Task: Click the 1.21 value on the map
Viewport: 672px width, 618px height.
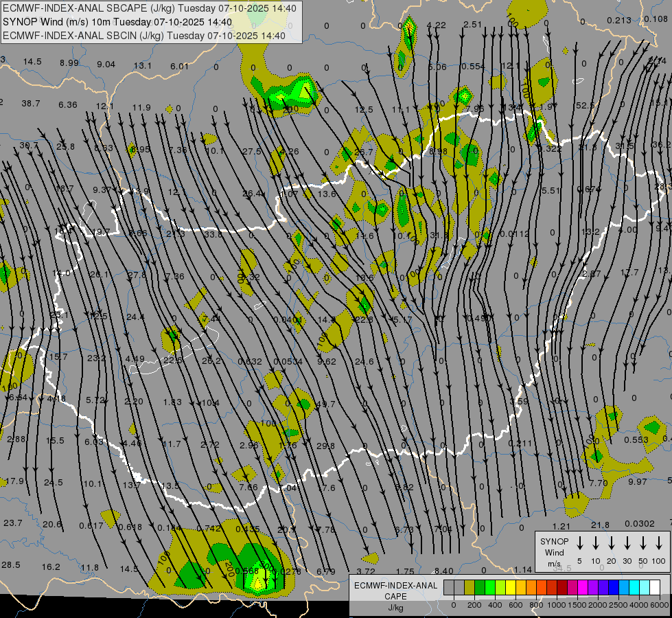Action: pos(561,526)
